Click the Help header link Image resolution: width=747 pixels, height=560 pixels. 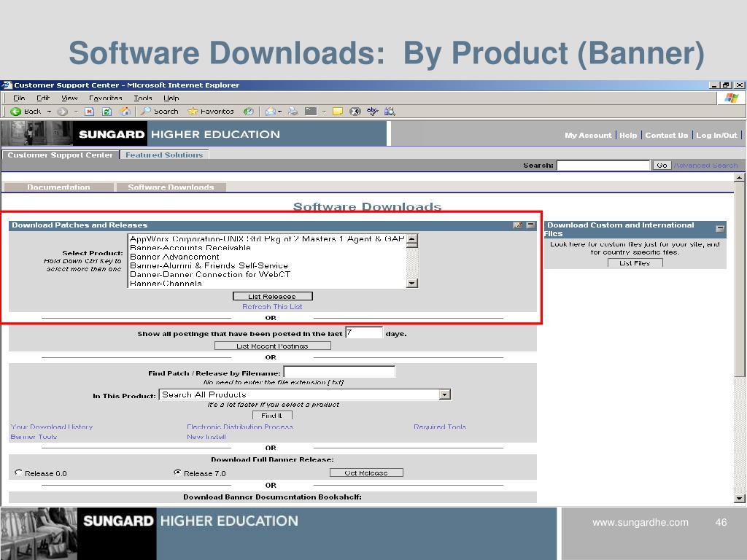[628, 135]
